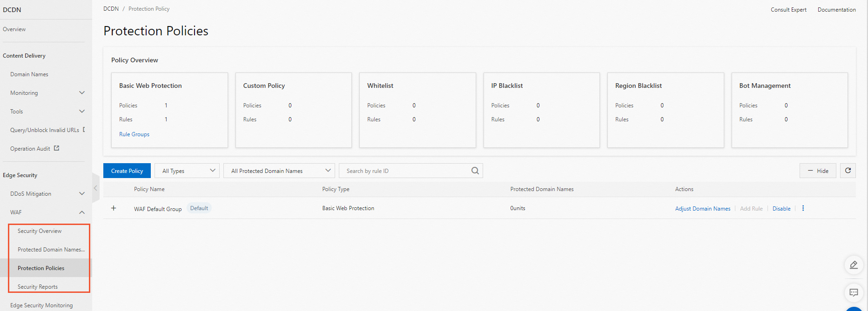Screen dimensions: 868x311
Task: Open the Consult Expert link
Action: [x=788, y=10]
